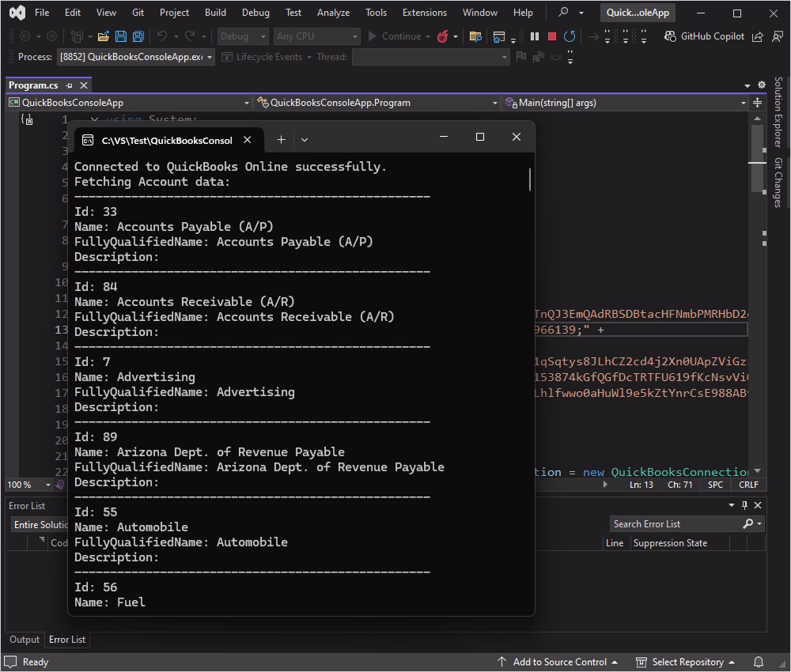791x672 pixels.
Task: Open the Debug menu
Action: (x=255, y=12)
